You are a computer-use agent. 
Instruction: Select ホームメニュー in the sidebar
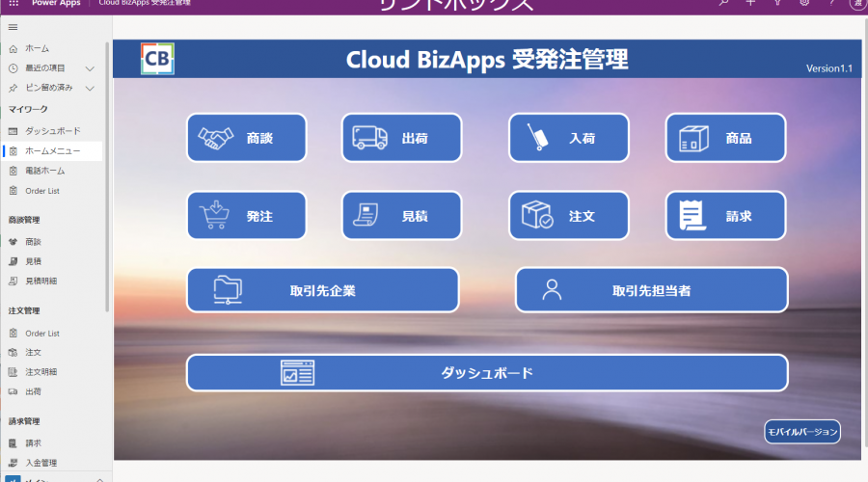pyautogui.click(x=53, y=151)
